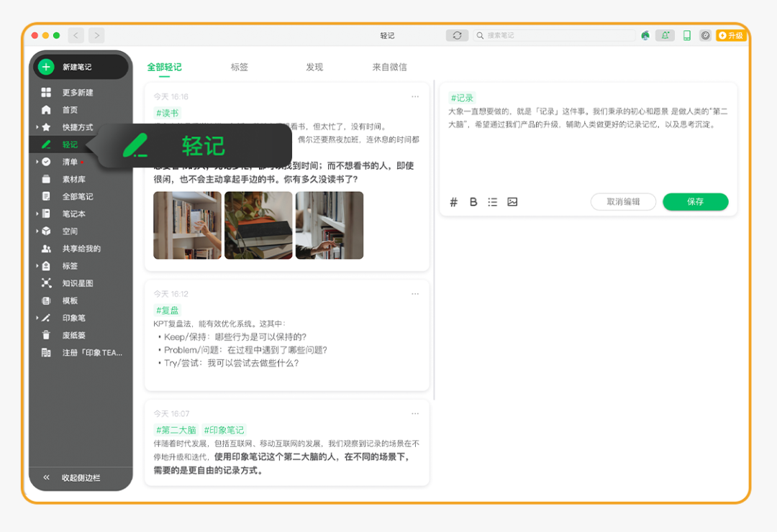The image size is (777, 532).
Task: Click the Shortcuts star icon
Action: pyautogui.click(x=46, y=127)
